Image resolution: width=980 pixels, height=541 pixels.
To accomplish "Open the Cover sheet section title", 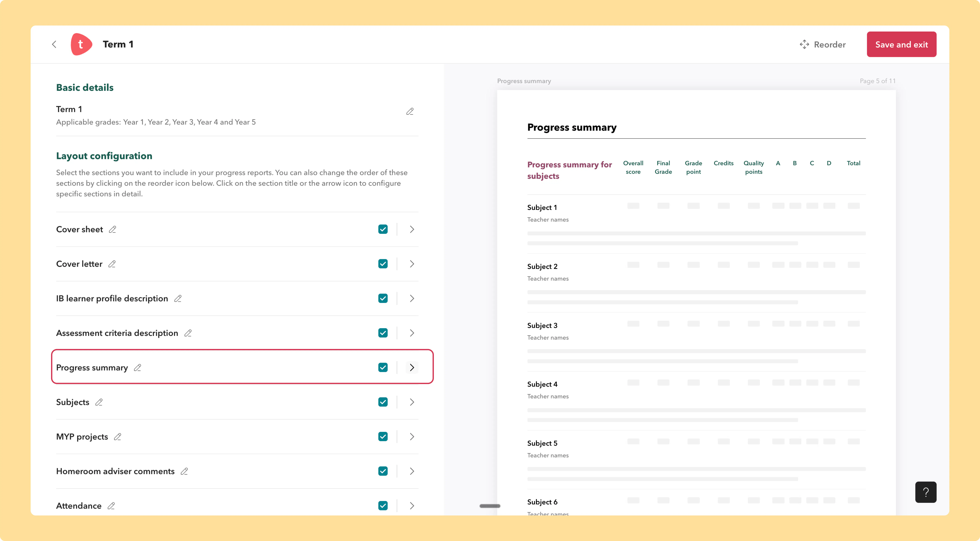I will point(79,229).
